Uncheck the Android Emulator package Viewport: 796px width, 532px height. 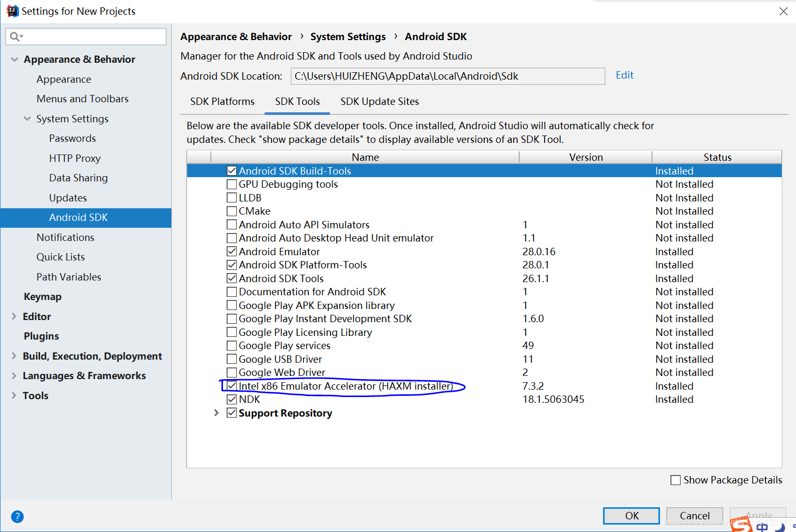click(231, 251)
